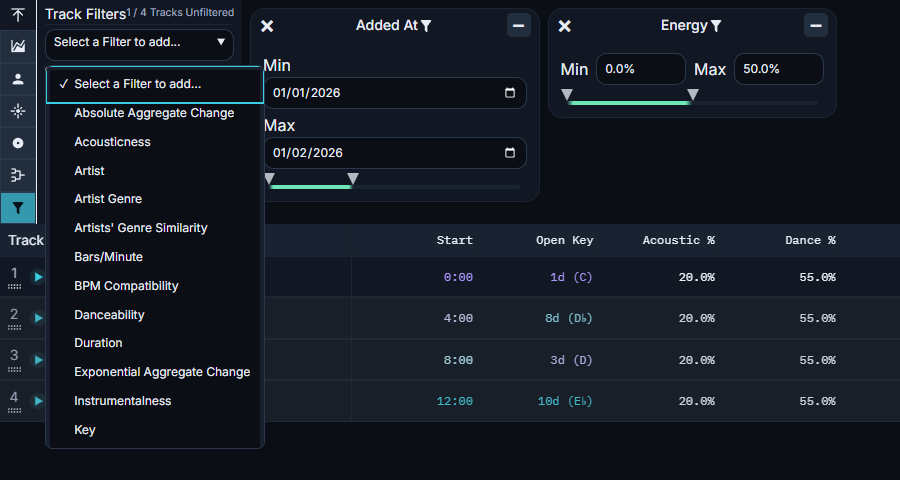Click the 1d (C) key cell

[x=571, y=277]
